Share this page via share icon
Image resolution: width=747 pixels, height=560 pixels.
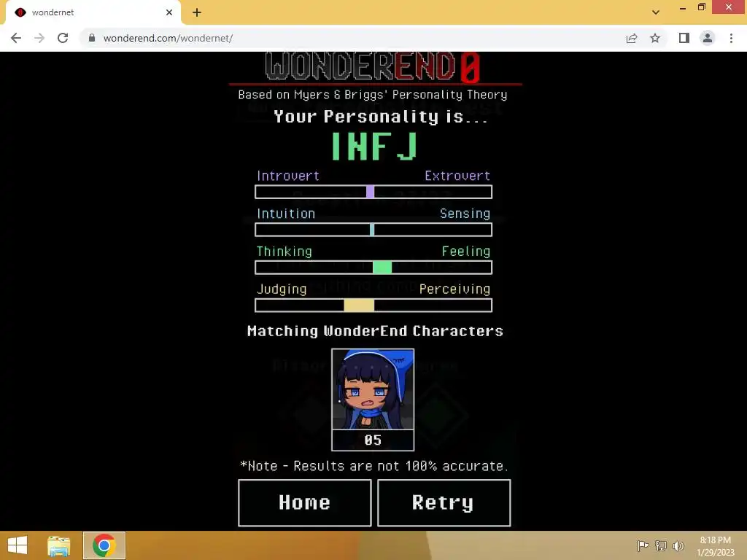click(x=632, y=38)
